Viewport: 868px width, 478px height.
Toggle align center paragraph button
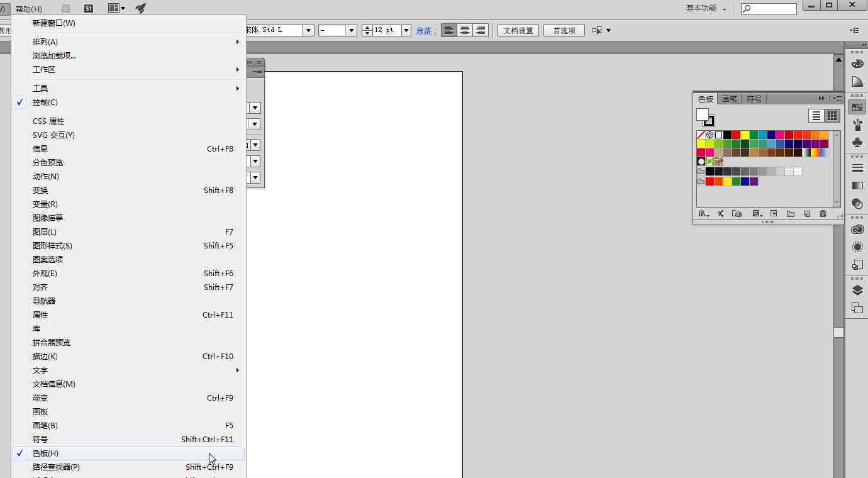coord(465,30)
